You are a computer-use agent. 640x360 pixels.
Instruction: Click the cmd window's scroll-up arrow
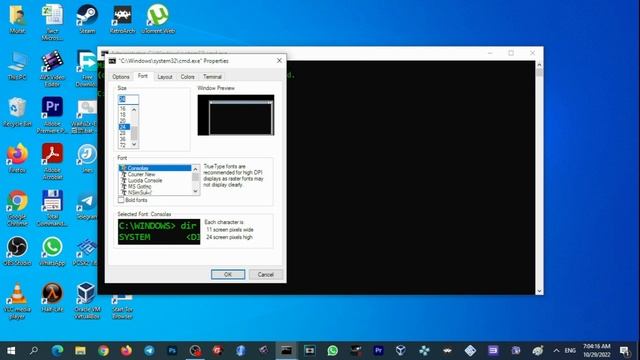coord(539,64)
